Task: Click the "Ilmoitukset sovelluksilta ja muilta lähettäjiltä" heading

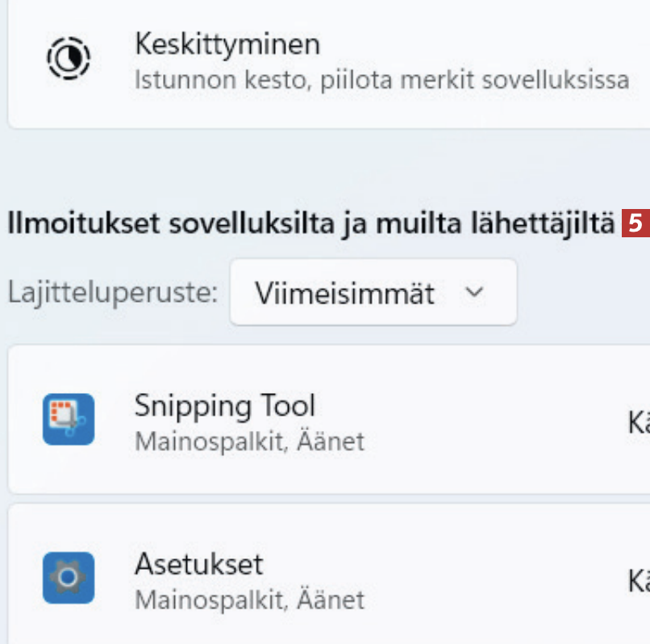Action: coord(310,224)
